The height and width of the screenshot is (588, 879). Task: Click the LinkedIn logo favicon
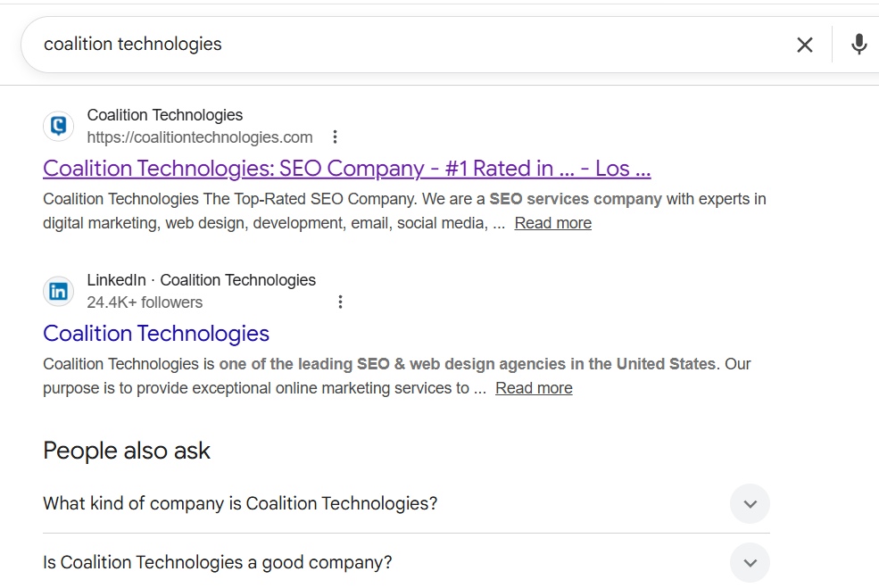coord(59,291)
